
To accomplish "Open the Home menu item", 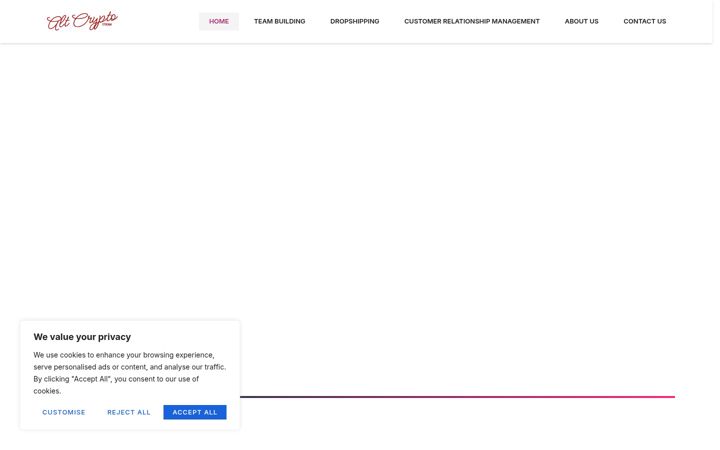I will [x=219, y=22].
